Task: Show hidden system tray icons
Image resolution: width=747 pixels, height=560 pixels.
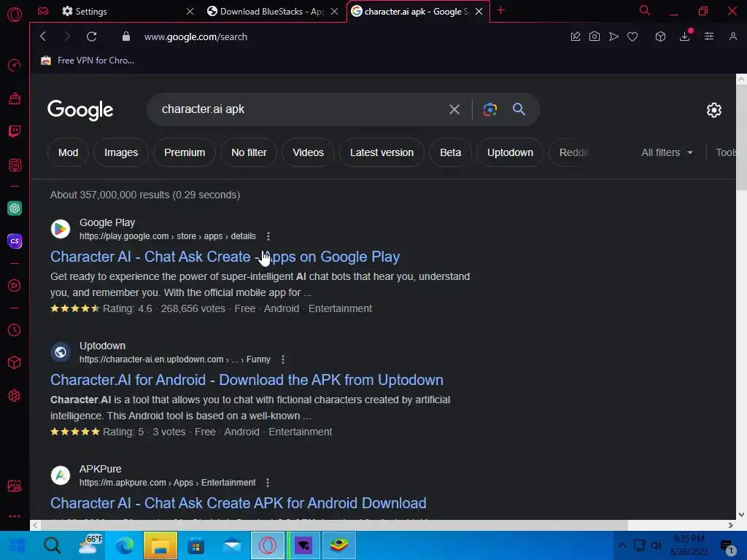Action: click(622, 545)
